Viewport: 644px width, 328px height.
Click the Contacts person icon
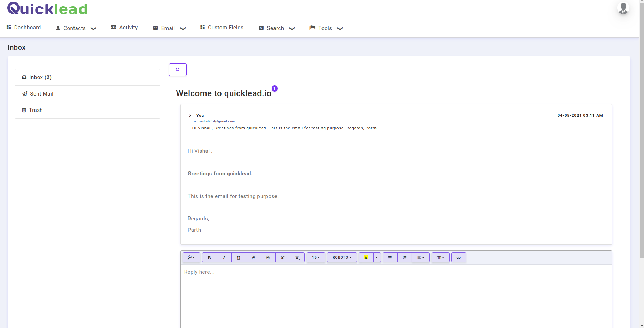pyautogui.click(x=58, y=28)
